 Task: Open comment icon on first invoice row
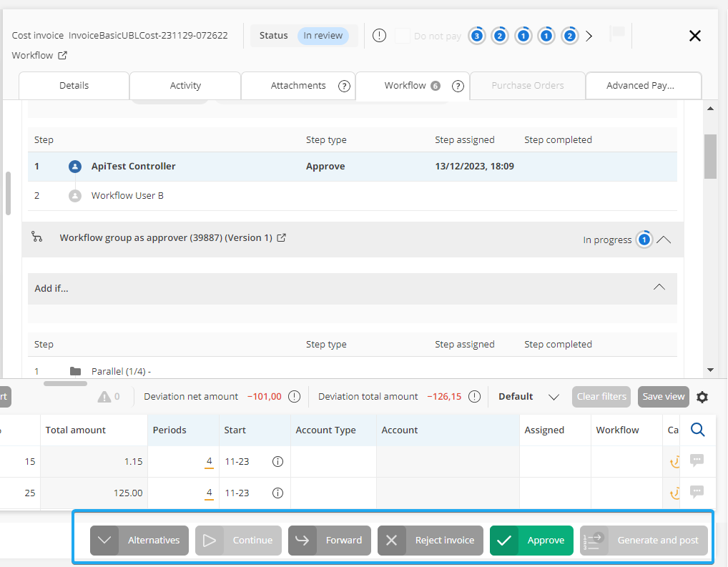pos(697,461)
